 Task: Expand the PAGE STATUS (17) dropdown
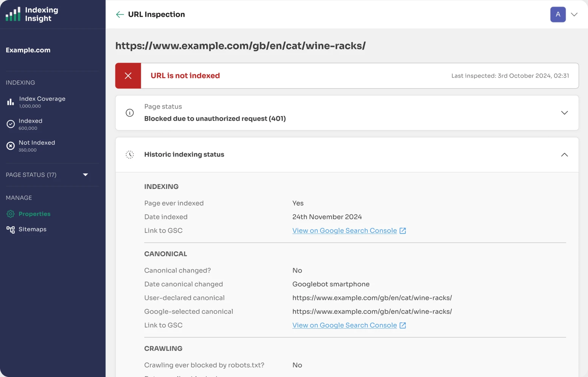click(x=85, y=175)
